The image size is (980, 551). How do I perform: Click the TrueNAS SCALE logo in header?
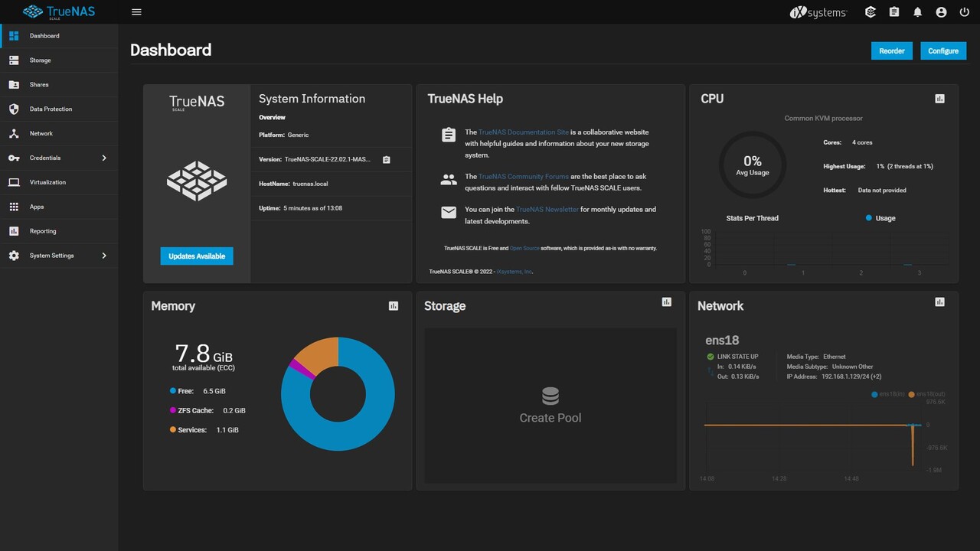pyautogui.click(x=59, y=11)
